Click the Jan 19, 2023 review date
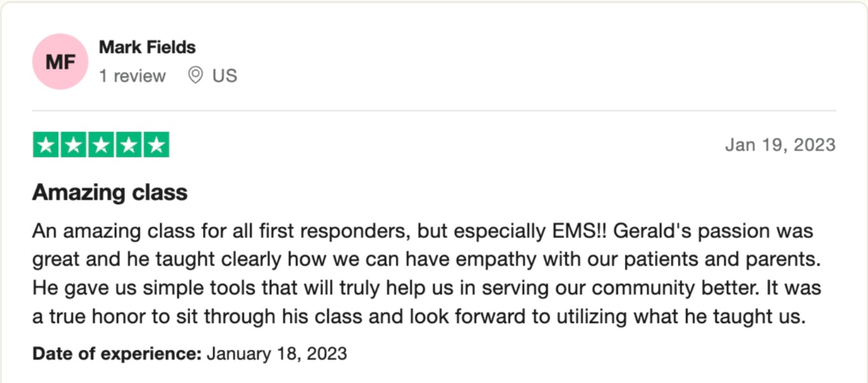This screenshot has height=383, width=868. coord(780,144)
